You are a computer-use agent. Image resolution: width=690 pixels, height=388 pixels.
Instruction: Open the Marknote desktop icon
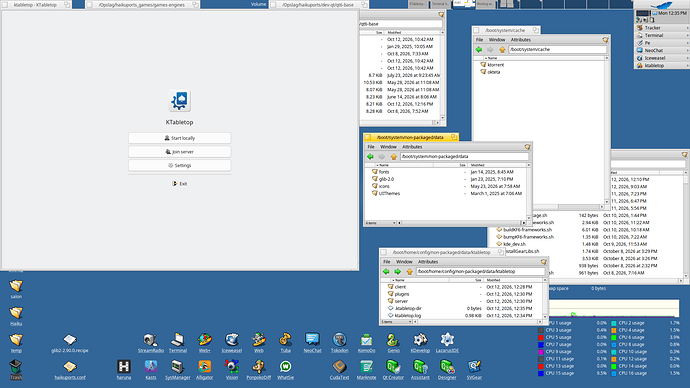(x=366, y=370)
